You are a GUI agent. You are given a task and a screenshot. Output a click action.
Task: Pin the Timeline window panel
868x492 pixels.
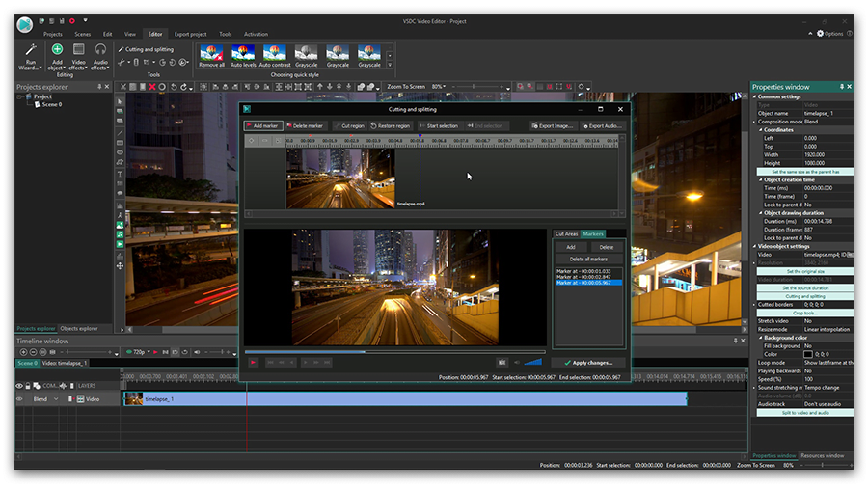coord(735,341)
